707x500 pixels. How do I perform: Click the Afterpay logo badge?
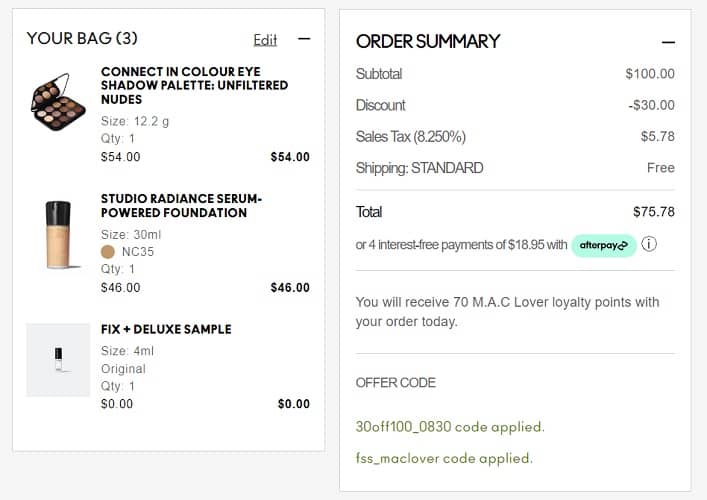[x=604, y=245]
